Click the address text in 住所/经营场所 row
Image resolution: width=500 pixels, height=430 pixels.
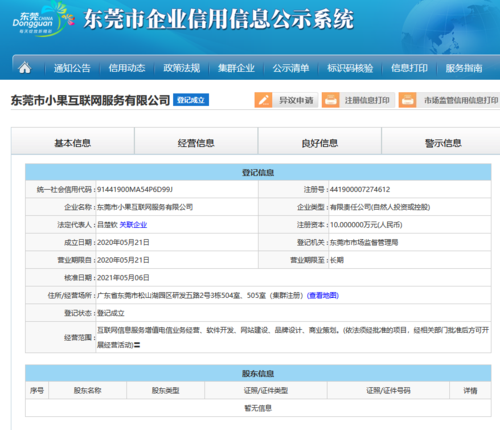200,295
